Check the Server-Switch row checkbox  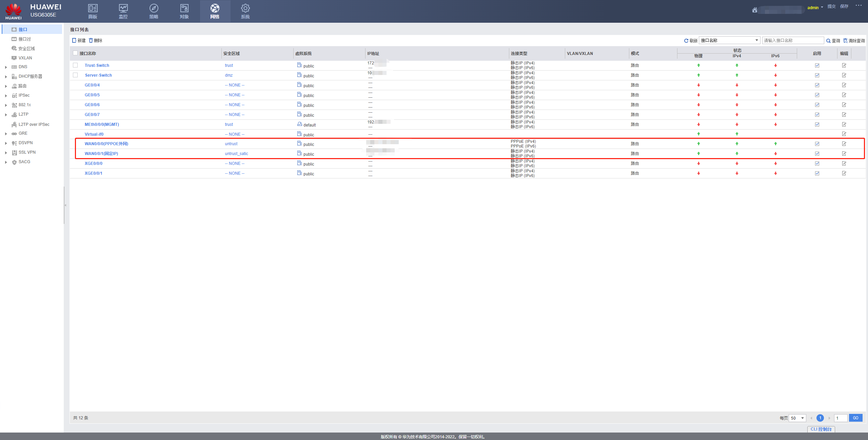[x=75, y=75]
